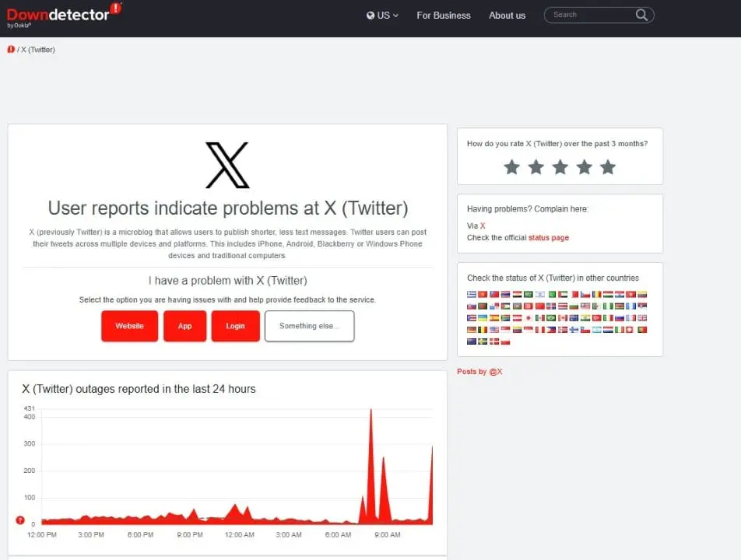Choose the Something else option
The image size is (741, 560).
coord(310,326)
